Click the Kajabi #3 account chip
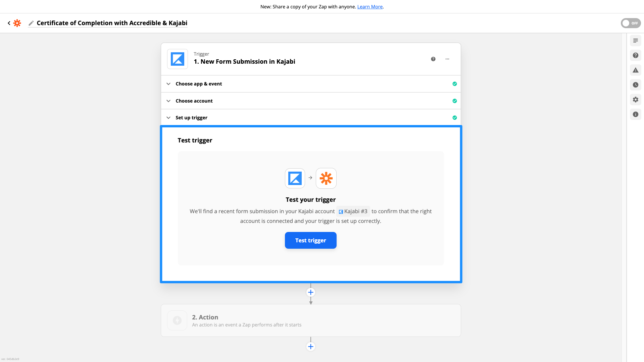The image size is (644, 362). click(x=353, y=211)
